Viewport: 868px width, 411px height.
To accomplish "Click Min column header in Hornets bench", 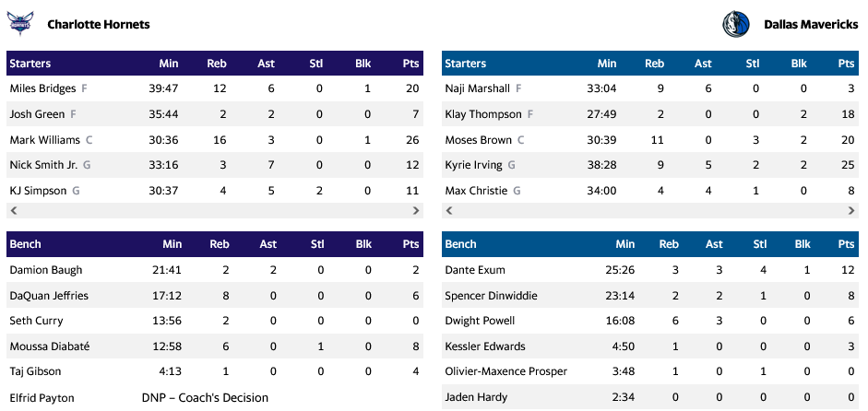I will pyautogui.click(x=172, y=244).
